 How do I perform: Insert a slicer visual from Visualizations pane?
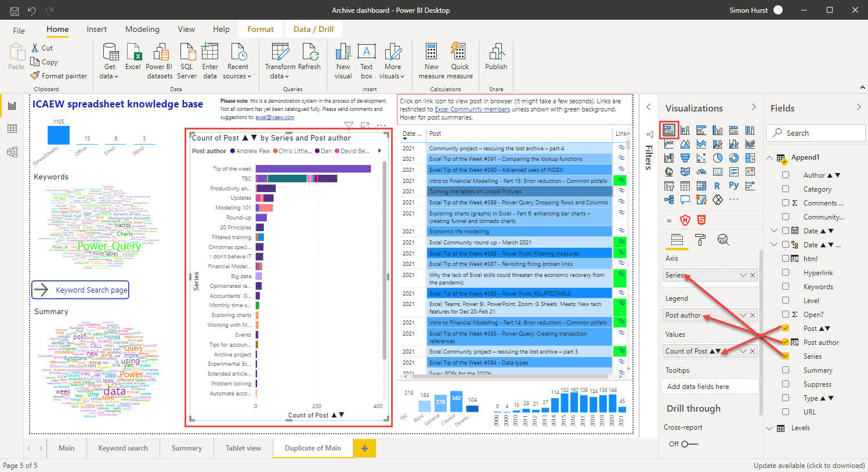[x=670, y=186]
